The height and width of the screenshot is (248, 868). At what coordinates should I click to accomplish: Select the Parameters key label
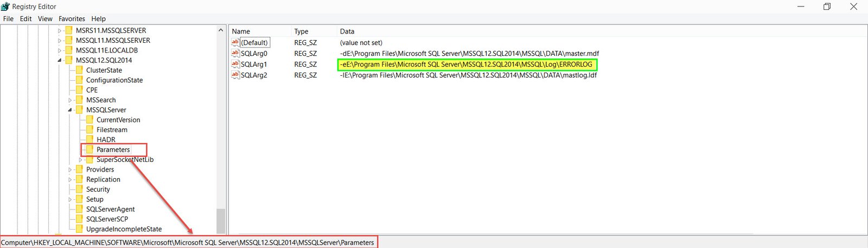pyautogui.click(x=113, y=149)
